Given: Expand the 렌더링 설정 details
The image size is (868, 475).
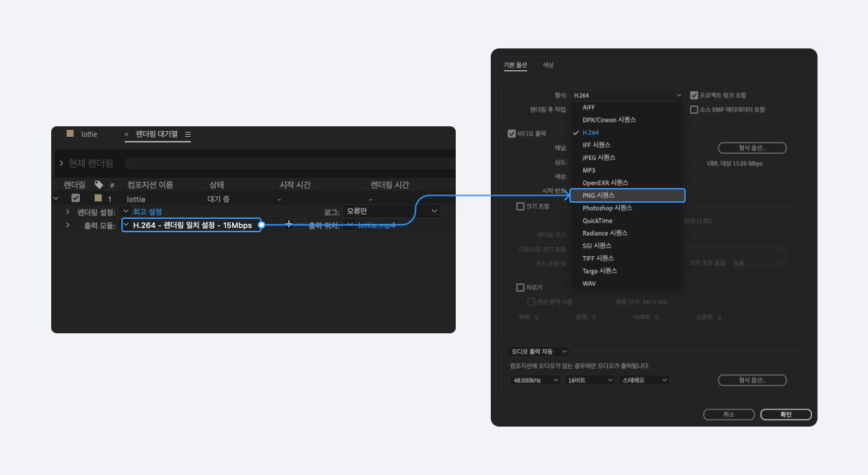Looking at the screenshot, I should click(68, 211).
